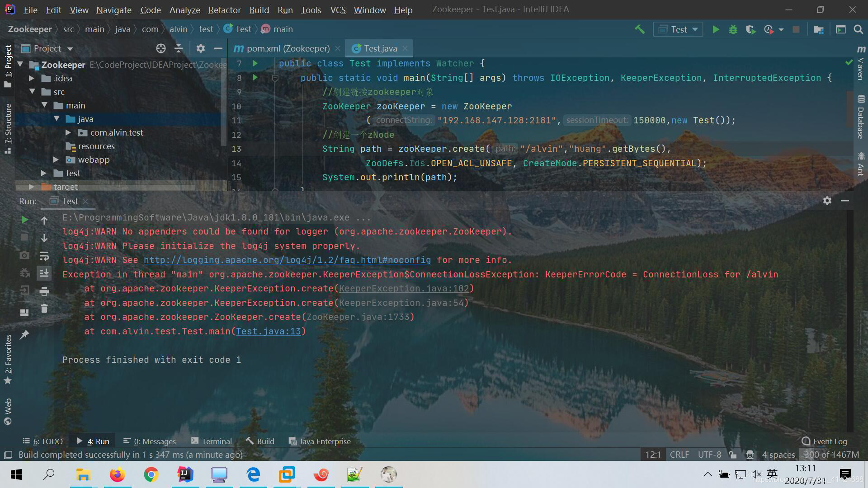Expand the webapp folder
The image size is (868, 488).
coord(56,160)
